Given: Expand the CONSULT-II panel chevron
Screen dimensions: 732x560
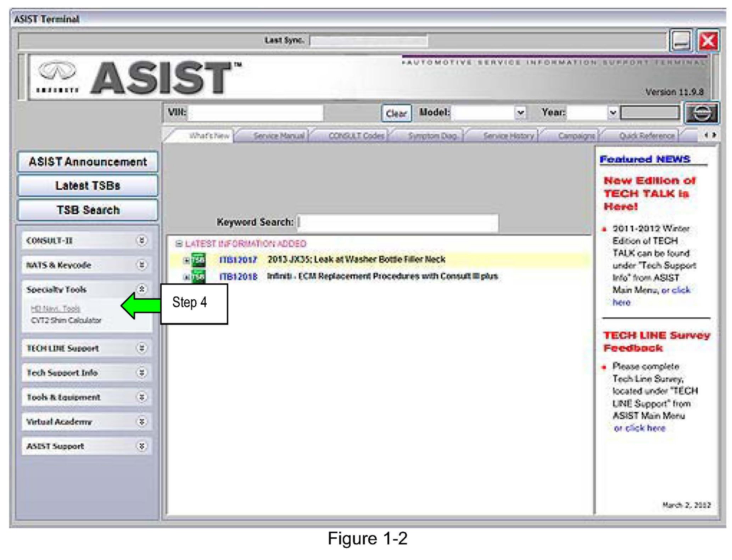Looking at the screenshot, I should tap(141, 241).
